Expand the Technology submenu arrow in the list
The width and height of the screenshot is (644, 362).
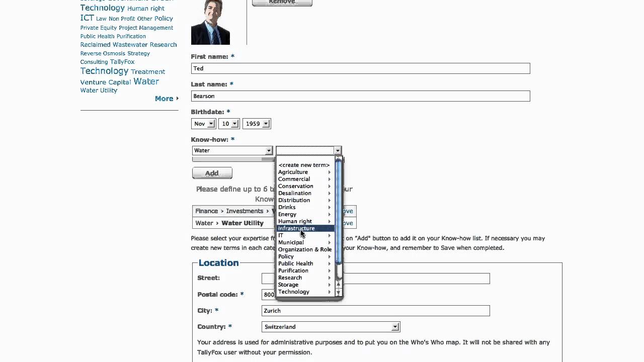(x=330, y=292)
